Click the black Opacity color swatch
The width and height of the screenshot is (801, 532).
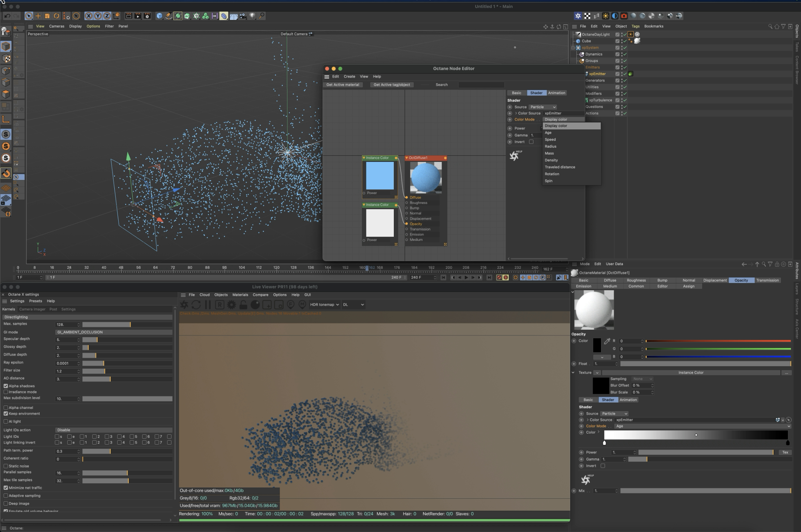pyautogui.click(x=597, y=345)
